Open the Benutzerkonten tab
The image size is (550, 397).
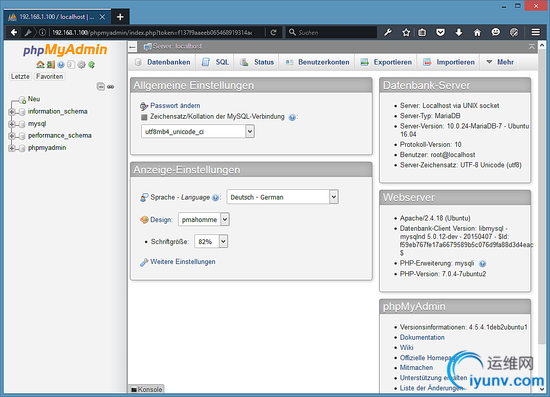pyautogui.click(x=317, y=62)
